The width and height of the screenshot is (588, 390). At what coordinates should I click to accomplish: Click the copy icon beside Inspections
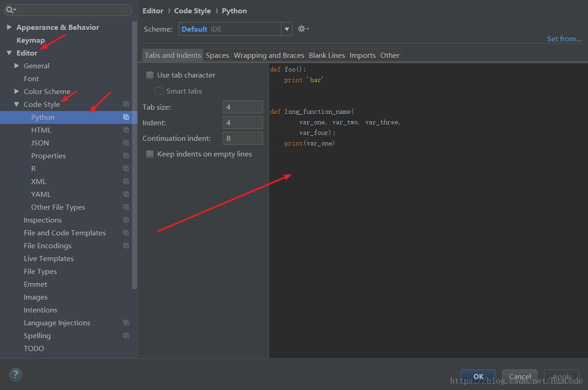click(x=126, y=220)
